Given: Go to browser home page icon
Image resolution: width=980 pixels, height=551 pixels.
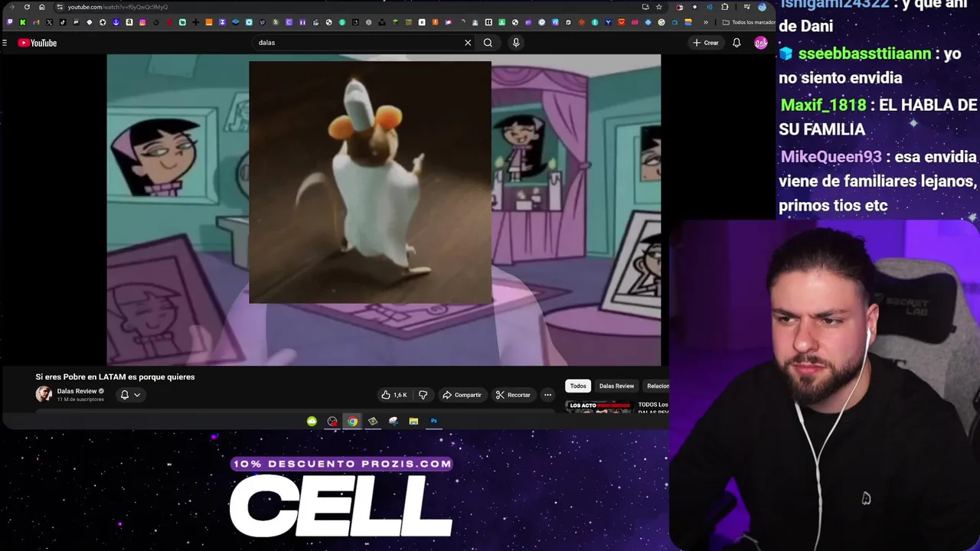Looking at the screenshot, I should 41,7.
